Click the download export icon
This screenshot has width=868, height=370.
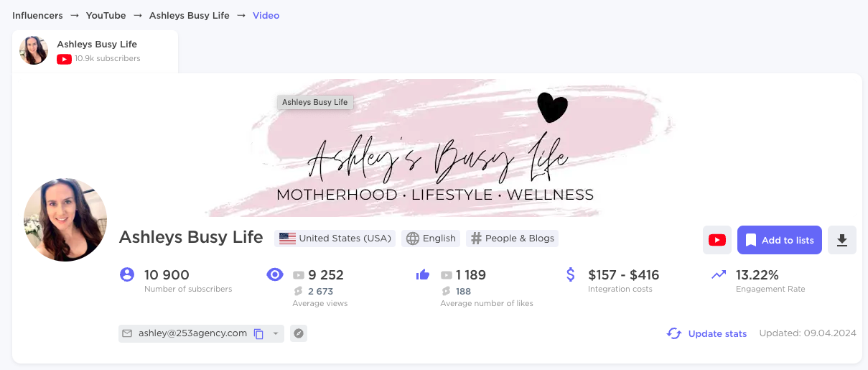[842, 240]
